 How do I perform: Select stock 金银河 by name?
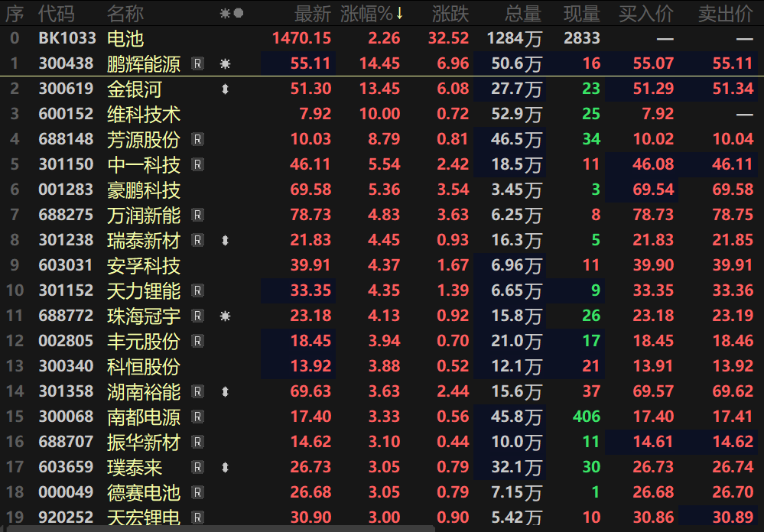click(135, 89)
